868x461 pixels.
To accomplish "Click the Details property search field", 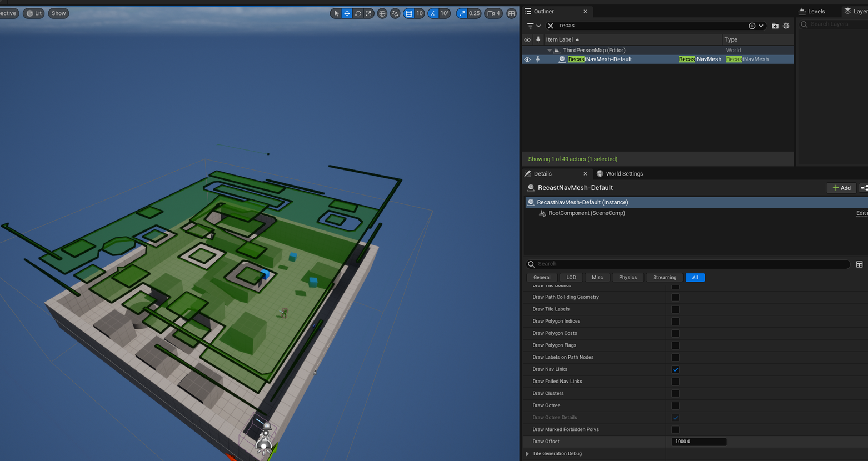I will (x=688, y=264).
